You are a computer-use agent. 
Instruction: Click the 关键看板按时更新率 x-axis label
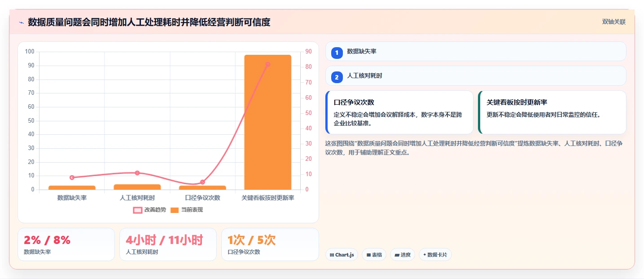[x=268, y=198]
